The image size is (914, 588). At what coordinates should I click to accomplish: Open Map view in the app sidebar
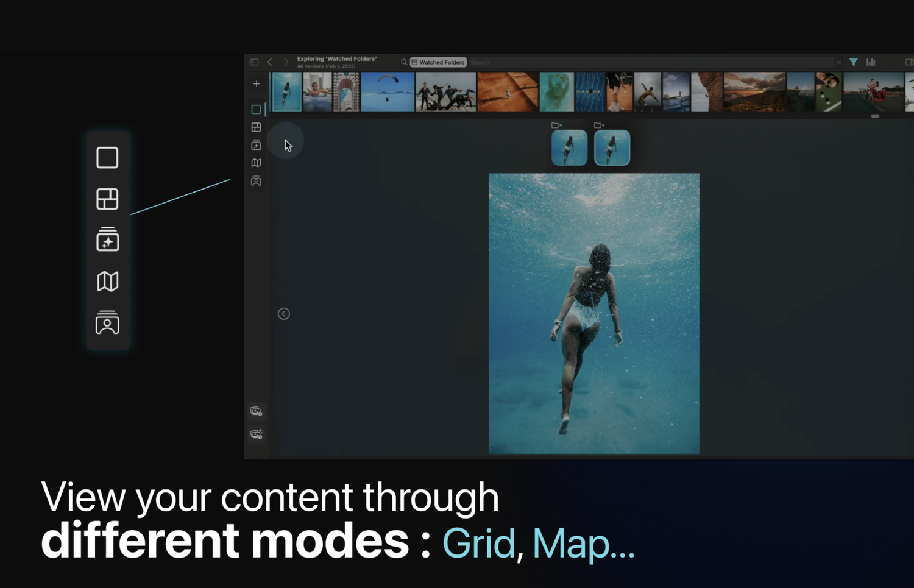[256, 163]
